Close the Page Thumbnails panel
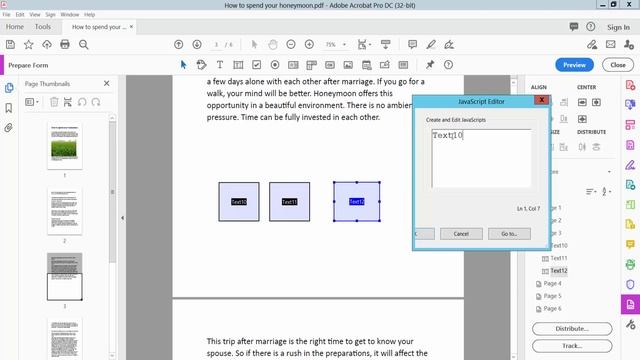Image resolution: width=640 pixels, height=360 pixels. (107, 83)
